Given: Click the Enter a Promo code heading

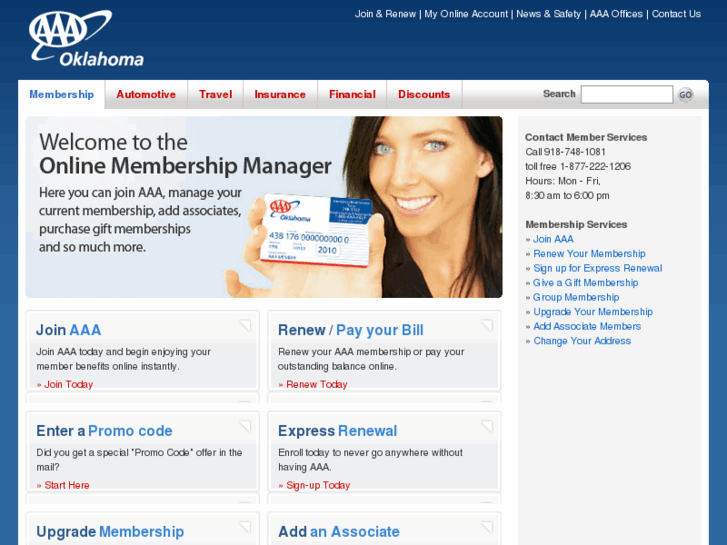Looking at the screenshot, I should pyautogui.click(x=104, y=431).
